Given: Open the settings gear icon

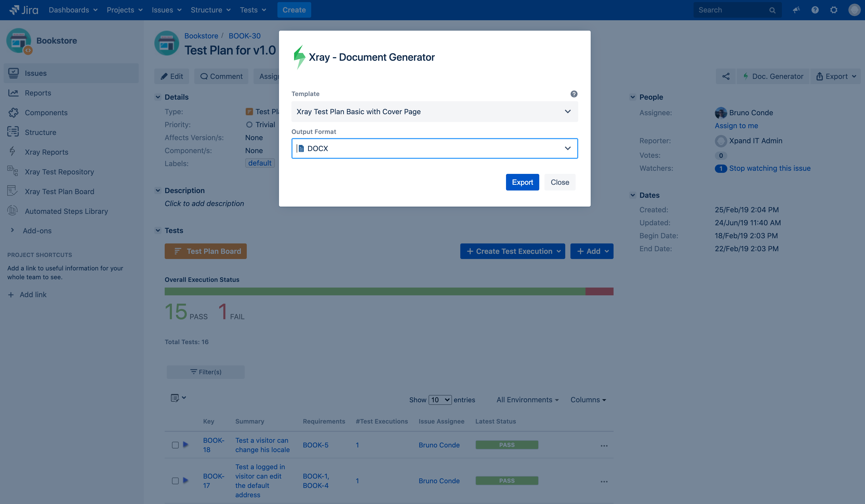Looking at the screenshot, I should tap(834, 10).
